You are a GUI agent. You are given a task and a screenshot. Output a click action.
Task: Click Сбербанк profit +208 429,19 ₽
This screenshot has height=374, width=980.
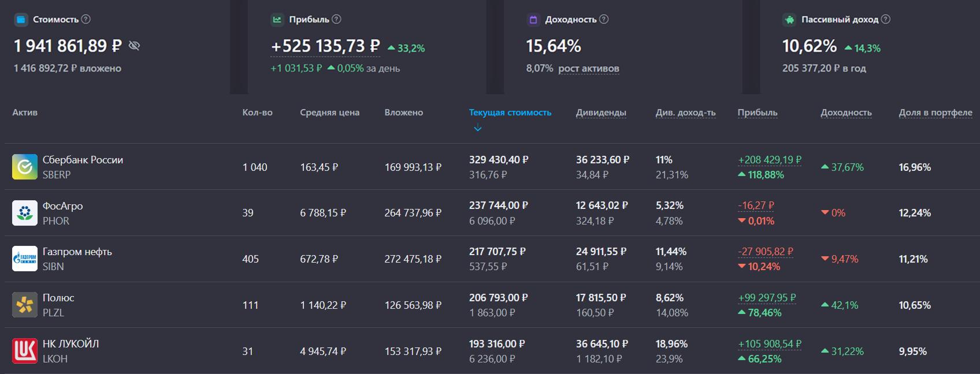coord(770,160)
